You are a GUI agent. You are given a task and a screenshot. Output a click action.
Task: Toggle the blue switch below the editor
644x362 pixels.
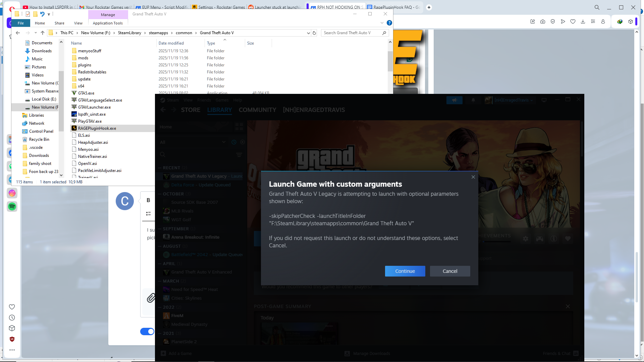point(147,331)
